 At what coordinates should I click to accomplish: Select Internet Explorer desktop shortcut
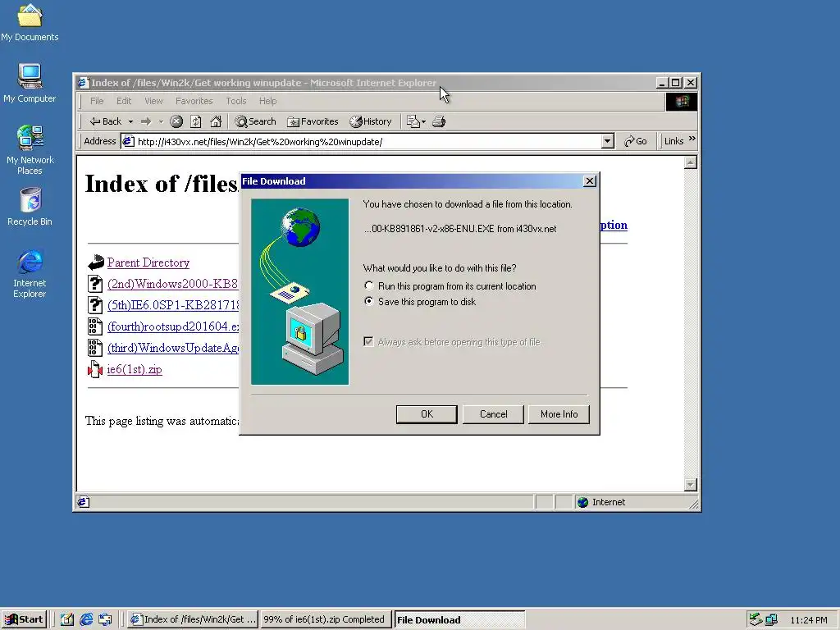[x=30, y=273]
